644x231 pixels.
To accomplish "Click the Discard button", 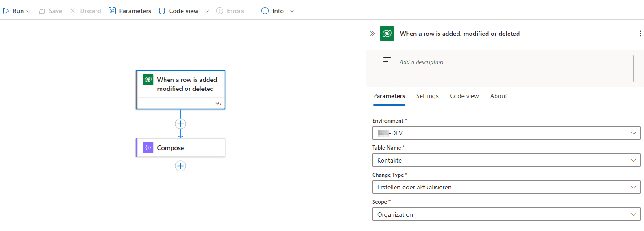I will click(85, 11).
